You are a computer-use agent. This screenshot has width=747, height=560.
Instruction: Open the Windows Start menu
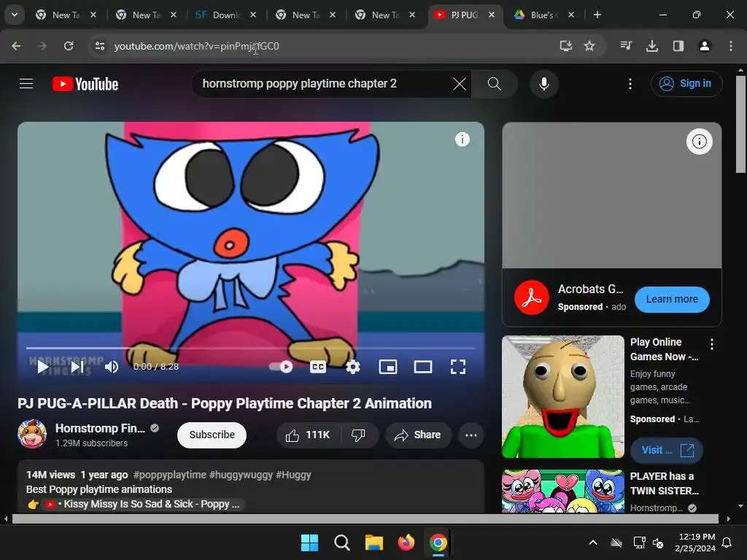coord(309,542)
